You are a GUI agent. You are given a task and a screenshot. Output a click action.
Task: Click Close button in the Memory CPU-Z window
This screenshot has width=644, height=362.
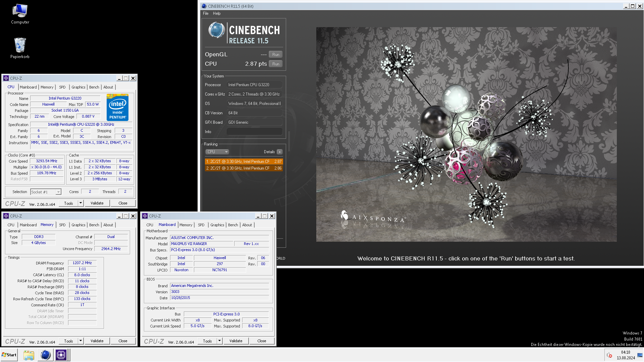[x=123, y=341]
